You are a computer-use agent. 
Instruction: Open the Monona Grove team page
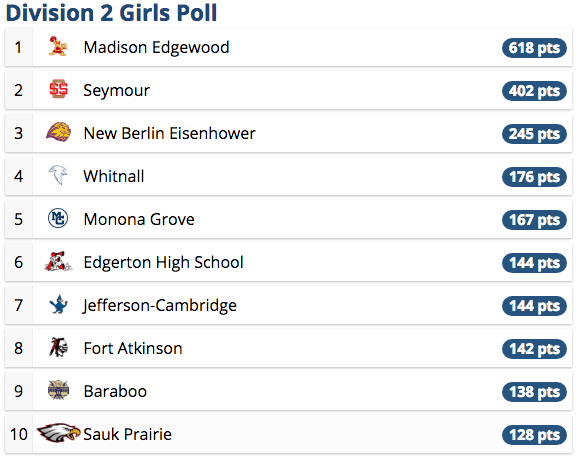coord(139,219)
